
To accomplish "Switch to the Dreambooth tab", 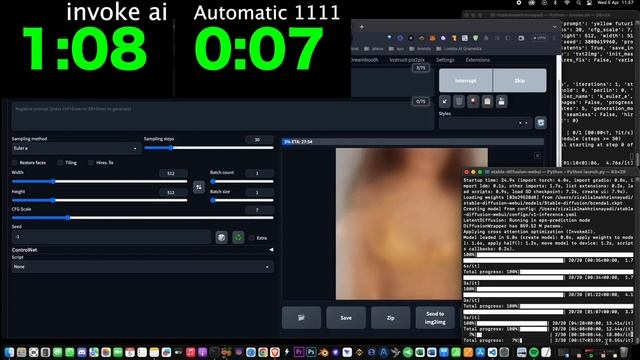I will [364, 60].
